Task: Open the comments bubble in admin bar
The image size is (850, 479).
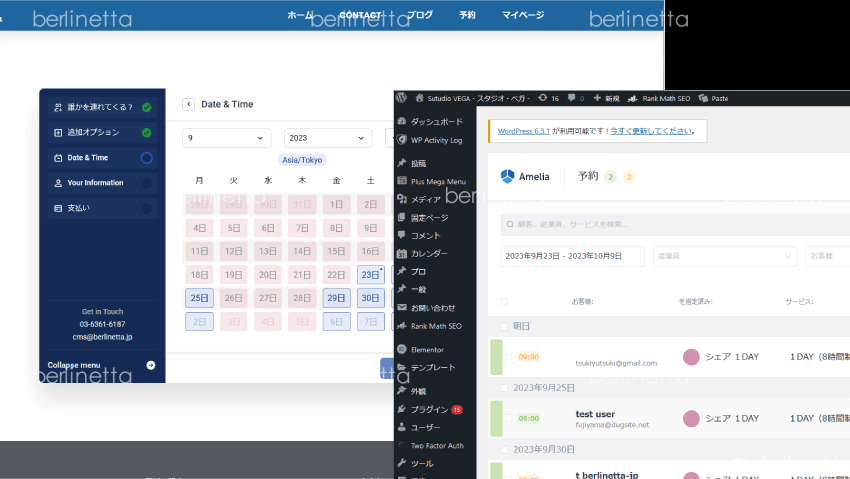Action: click(x=576, y=99)
